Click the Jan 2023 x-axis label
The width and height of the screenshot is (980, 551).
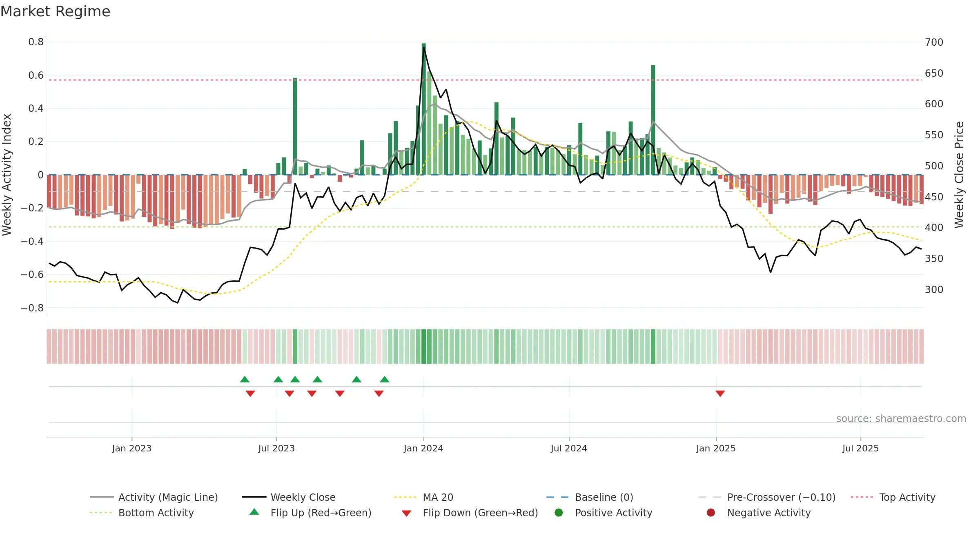click(x=131, y=448)
